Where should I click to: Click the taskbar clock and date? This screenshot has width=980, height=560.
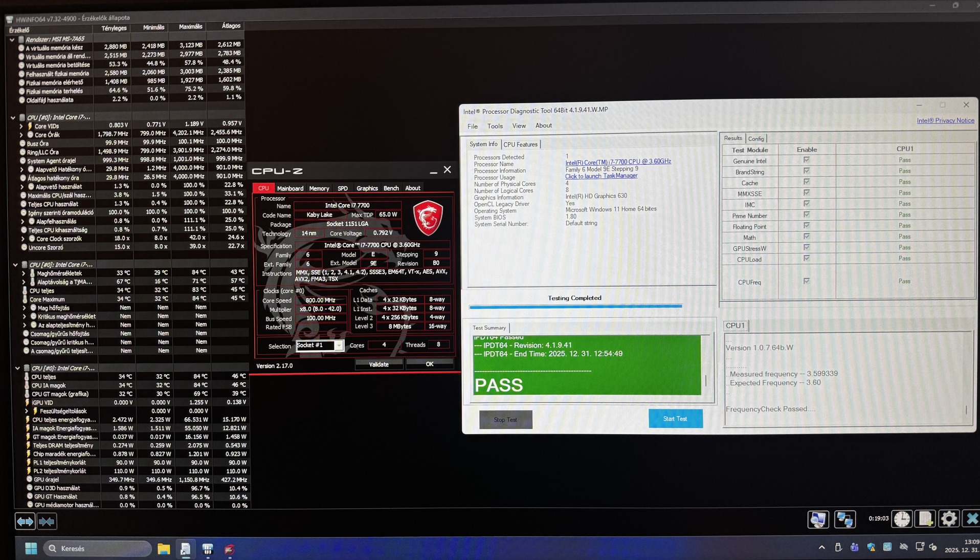tap(963, 546)
